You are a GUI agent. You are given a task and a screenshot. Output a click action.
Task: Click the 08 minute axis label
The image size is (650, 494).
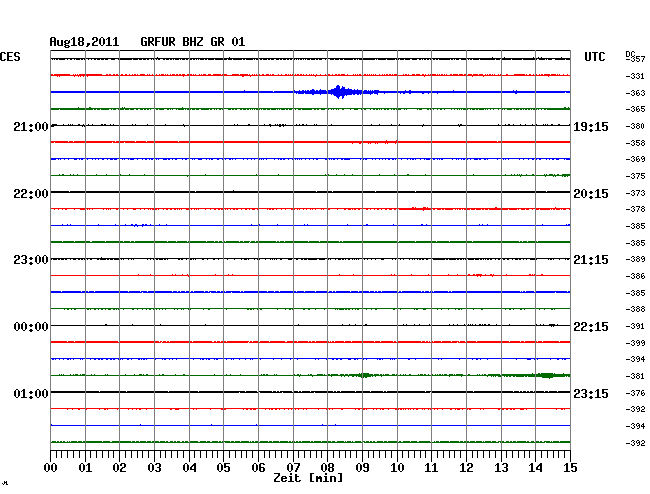(327, 468)
